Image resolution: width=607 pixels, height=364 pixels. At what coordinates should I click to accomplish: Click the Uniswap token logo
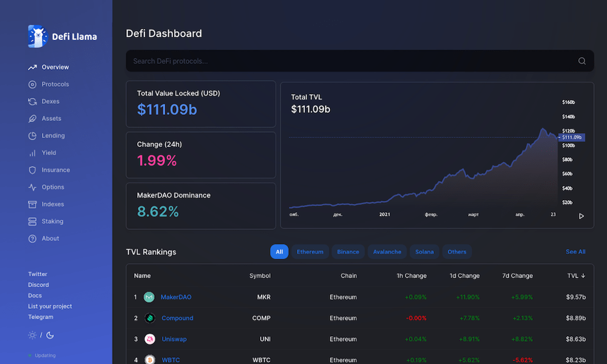pos(150,339)
